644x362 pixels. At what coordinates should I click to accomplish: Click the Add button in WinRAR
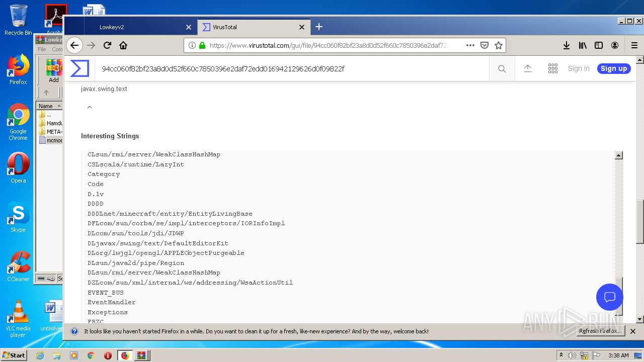pyautogui.click(x=53, y=71)
